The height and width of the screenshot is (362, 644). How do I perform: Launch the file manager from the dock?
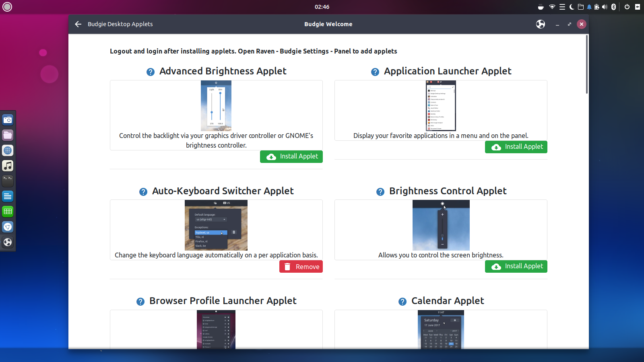(x=8, y=135)
